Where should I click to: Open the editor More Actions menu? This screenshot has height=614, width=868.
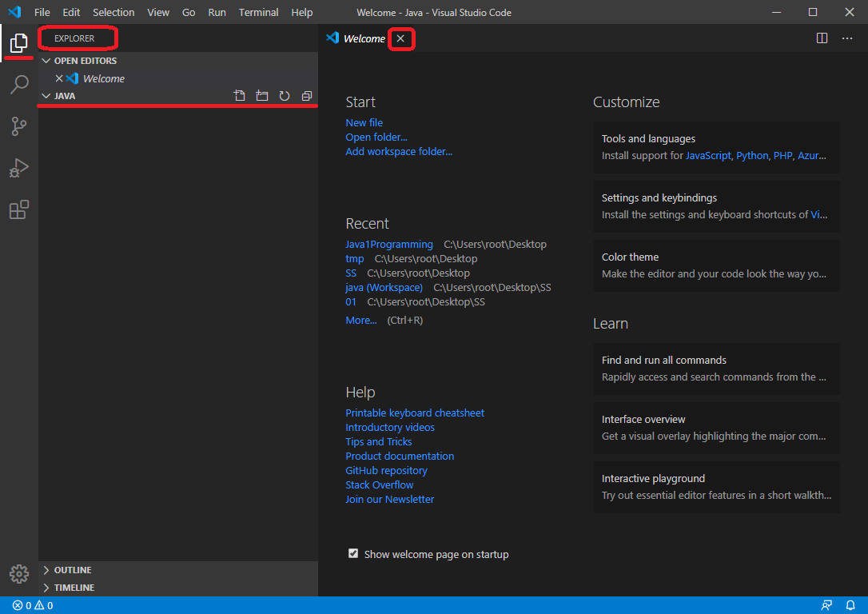[847, 38]
